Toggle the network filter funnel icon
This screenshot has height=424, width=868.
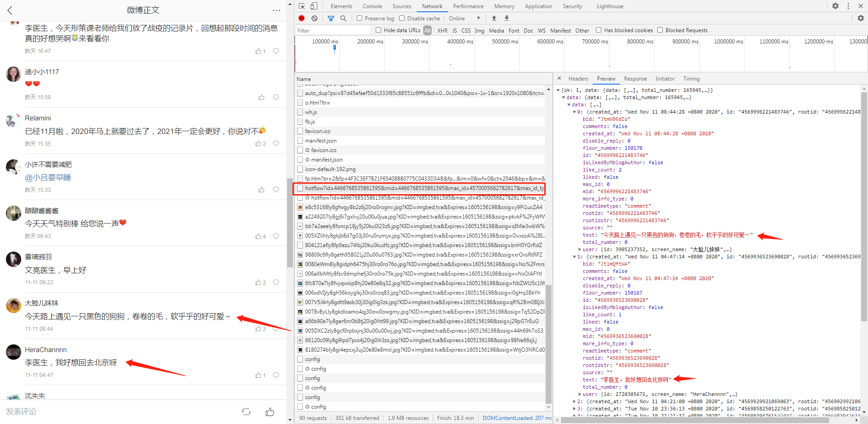point(331,18)
